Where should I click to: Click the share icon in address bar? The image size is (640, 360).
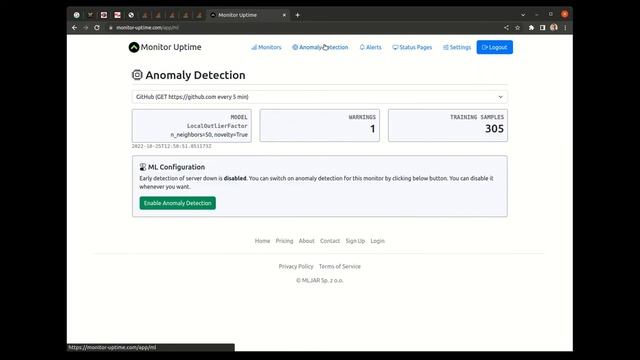[x=506, y=28]
